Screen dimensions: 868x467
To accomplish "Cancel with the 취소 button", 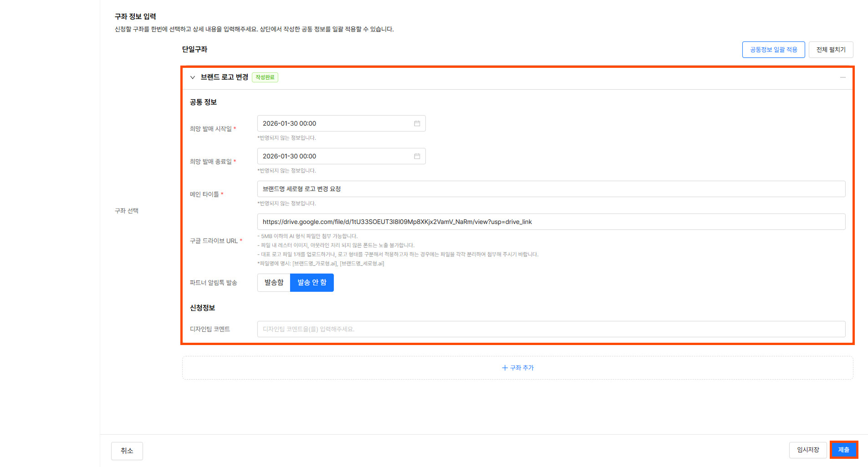I will pyautogui.click(x=127, y=451).
